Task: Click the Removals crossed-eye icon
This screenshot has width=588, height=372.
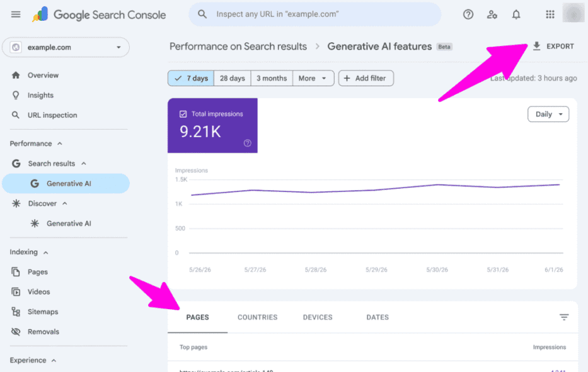Action: [x=16, y=332]
